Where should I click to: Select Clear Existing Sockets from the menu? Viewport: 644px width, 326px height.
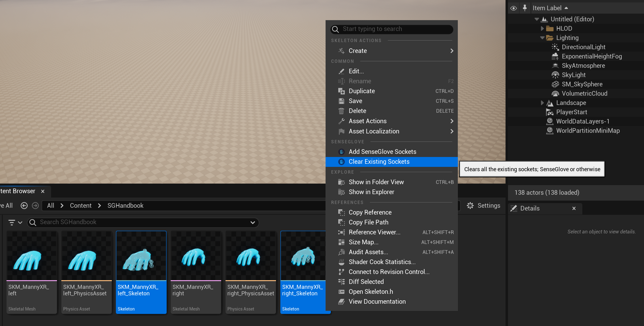(x=379, y=162)
